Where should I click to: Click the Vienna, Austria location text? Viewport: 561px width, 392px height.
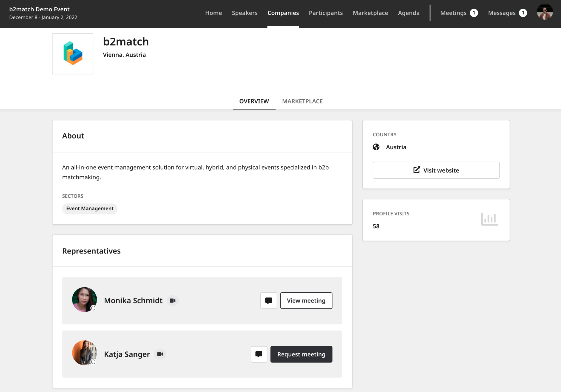click(124, 55)
